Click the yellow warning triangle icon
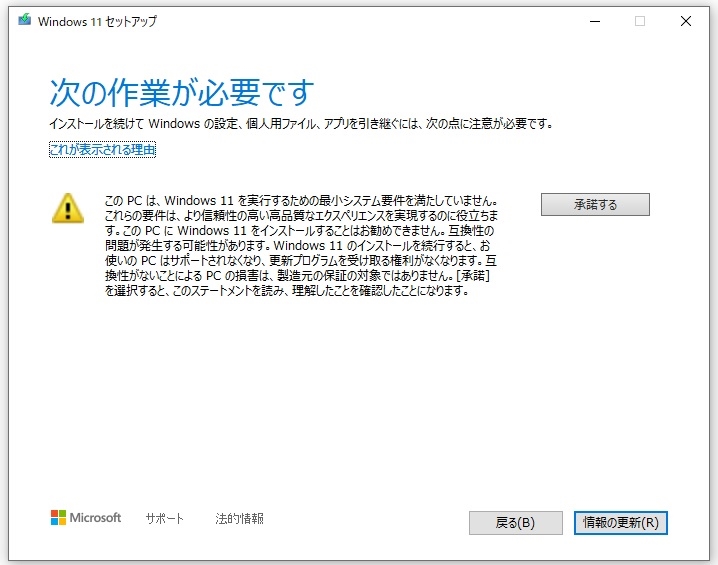This screenshot has width=718, height=565. coord(68,208)
